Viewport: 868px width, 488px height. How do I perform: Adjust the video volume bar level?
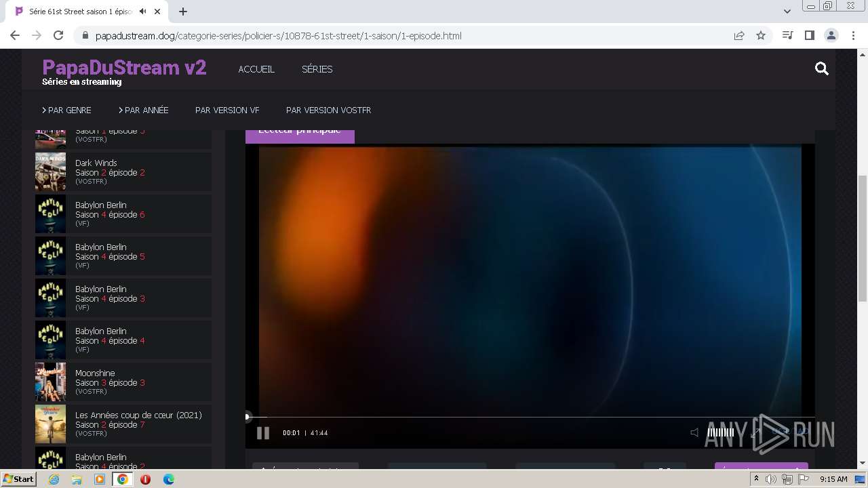[x=720, y=432]
